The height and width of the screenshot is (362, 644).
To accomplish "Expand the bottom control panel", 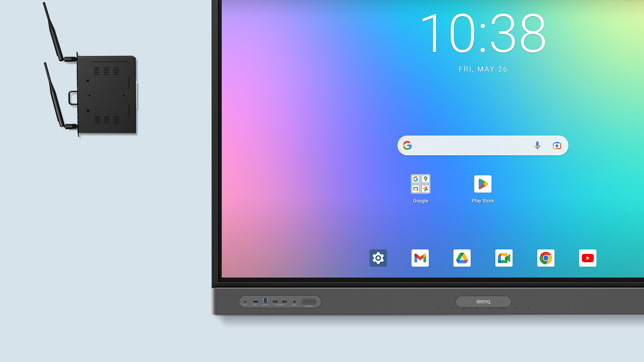I will tap(483, 301).
